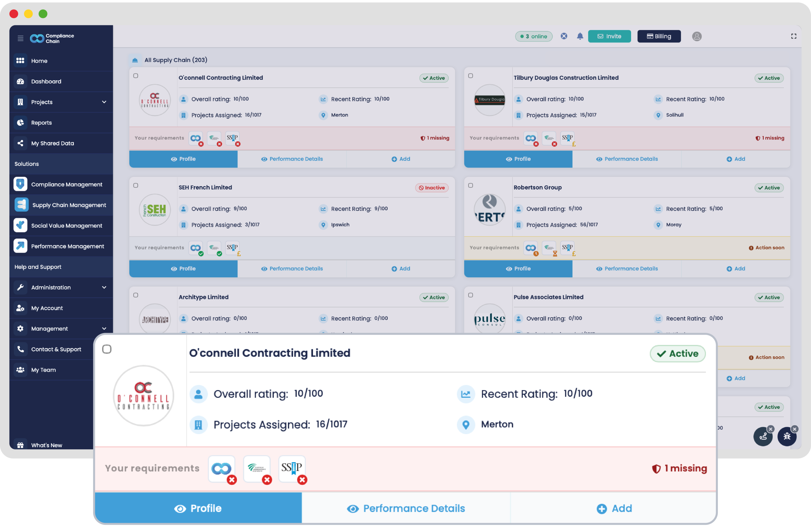Go to Dashboard in the sidebar
Image resolution: width=811 pixels, height=532 pixels.
(x=61, y=81)
